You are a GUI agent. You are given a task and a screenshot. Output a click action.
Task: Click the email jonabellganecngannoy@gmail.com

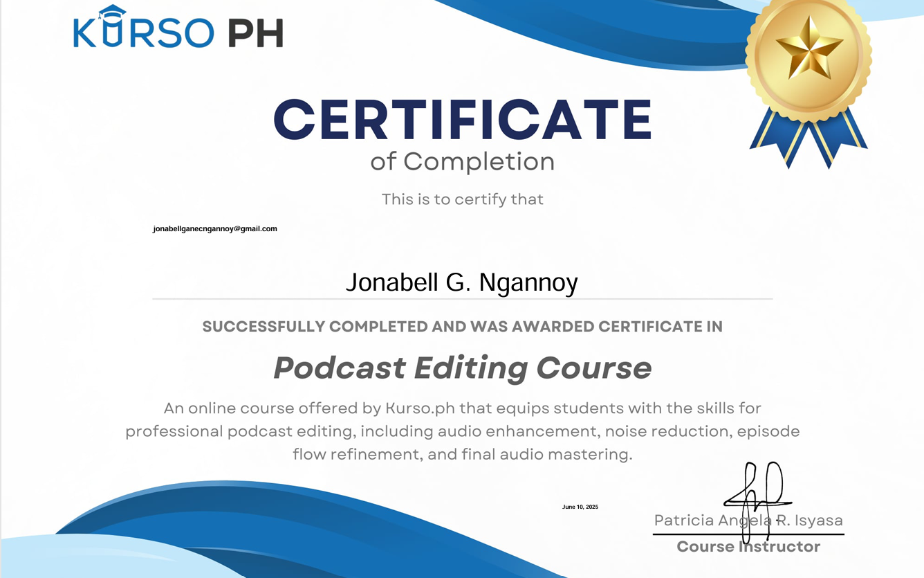tap(214, 228)
